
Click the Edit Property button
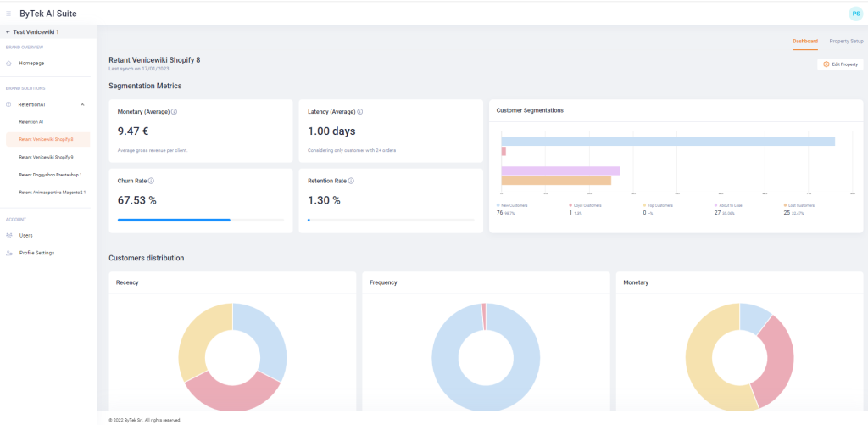840,64
